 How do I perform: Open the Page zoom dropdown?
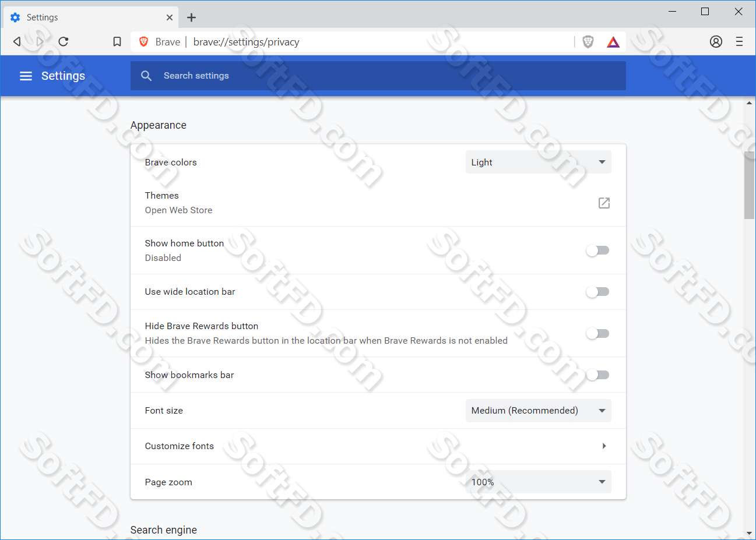point(538,482)
